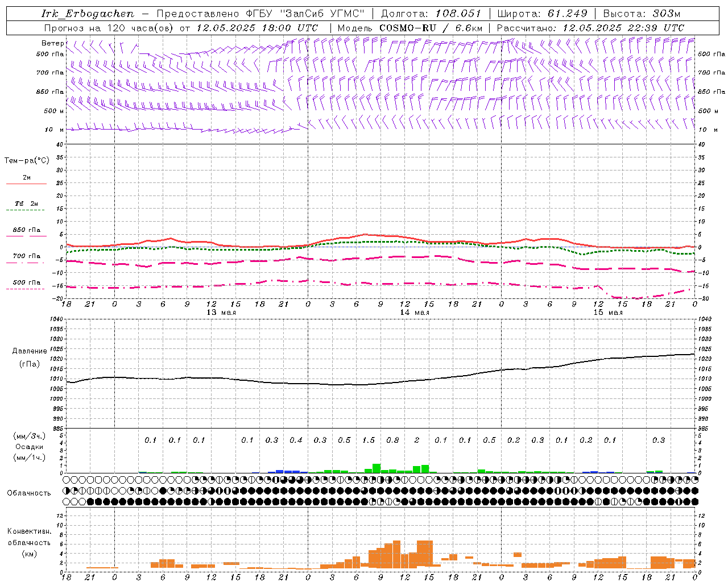Click the Осадки panel label
Viewport: 728px width, 582px height.
[x=30, y=447]
